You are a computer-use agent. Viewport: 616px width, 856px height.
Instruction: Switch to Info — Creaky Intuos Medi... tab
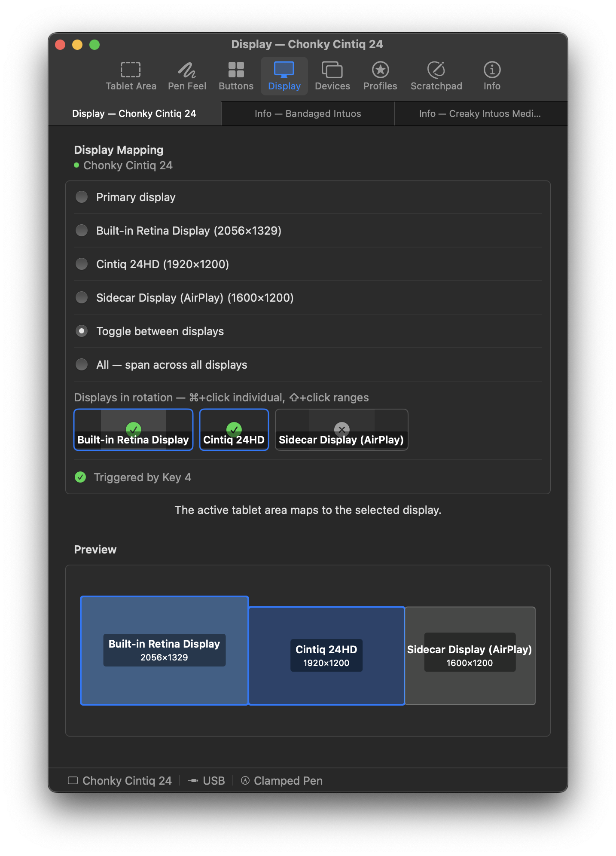pyautogui.click(x=481, y=113)
